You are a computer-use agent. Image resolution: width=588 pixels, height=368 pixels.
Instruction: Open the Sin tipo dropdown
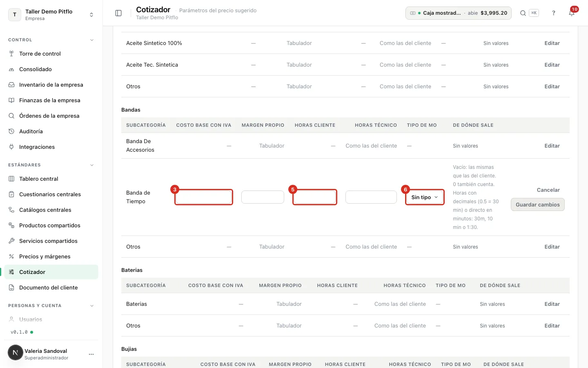coord(425,197)
